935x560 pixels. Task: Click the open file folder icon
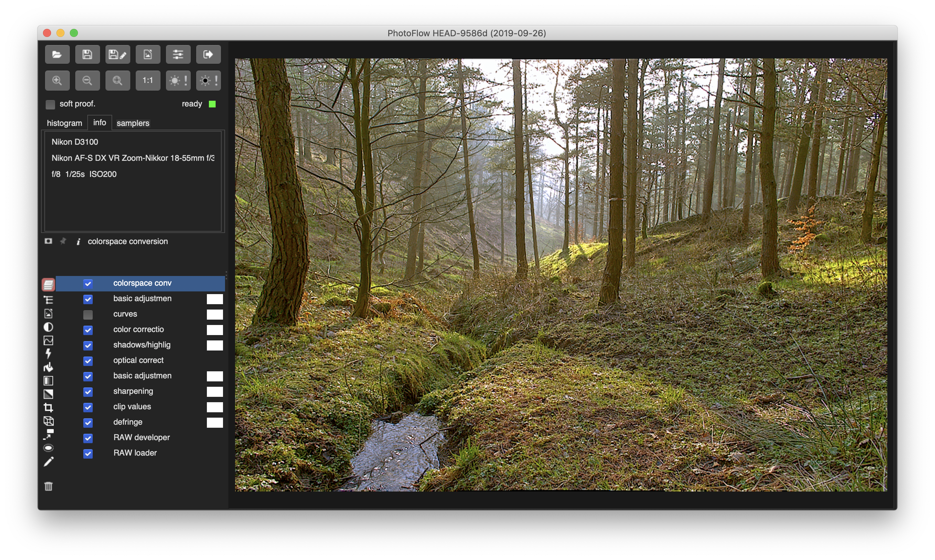click(57, 55)
